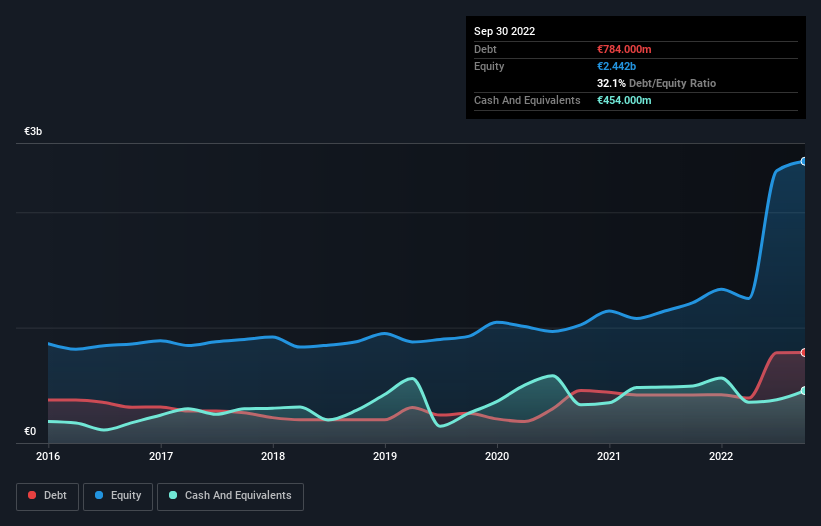This screenshot has height=526, width=821.
Task: Select the Equity endpoint marker for Sep 2022
Action: [804, 161]
